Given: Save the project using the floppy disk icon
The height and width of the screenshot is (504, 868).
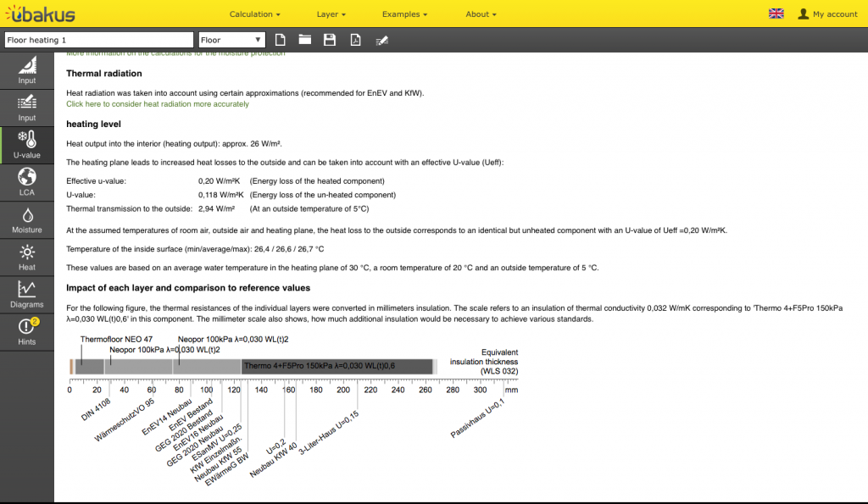Looking at the screenshot, I should [330, 40].
